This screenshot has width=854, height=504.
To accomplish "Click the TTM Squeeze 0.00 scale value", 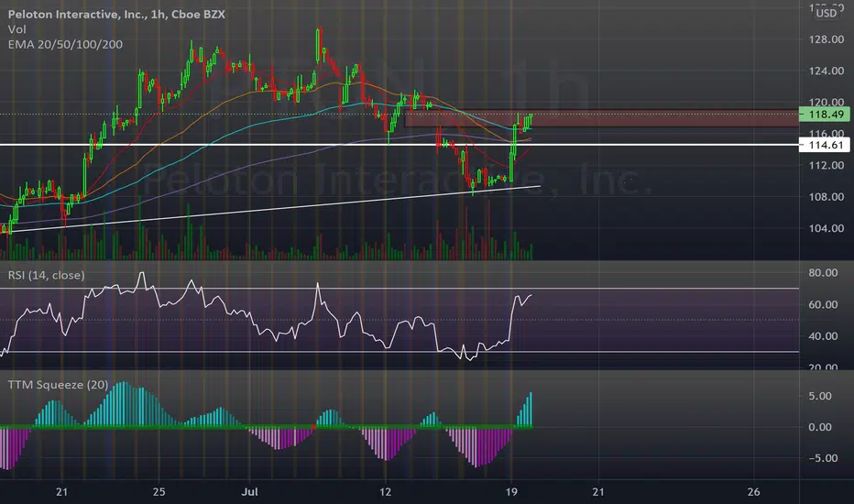I will (x=820, y=427).
